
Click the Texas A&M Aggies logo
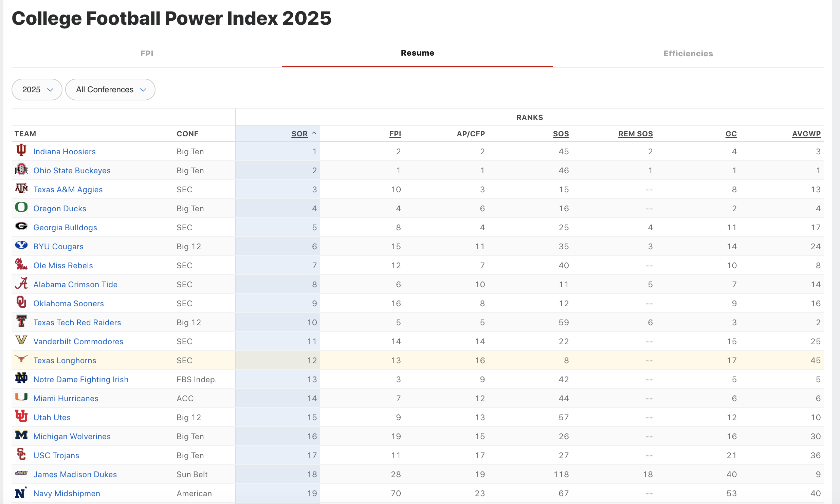pyautogui.click(x=21, y=188)
